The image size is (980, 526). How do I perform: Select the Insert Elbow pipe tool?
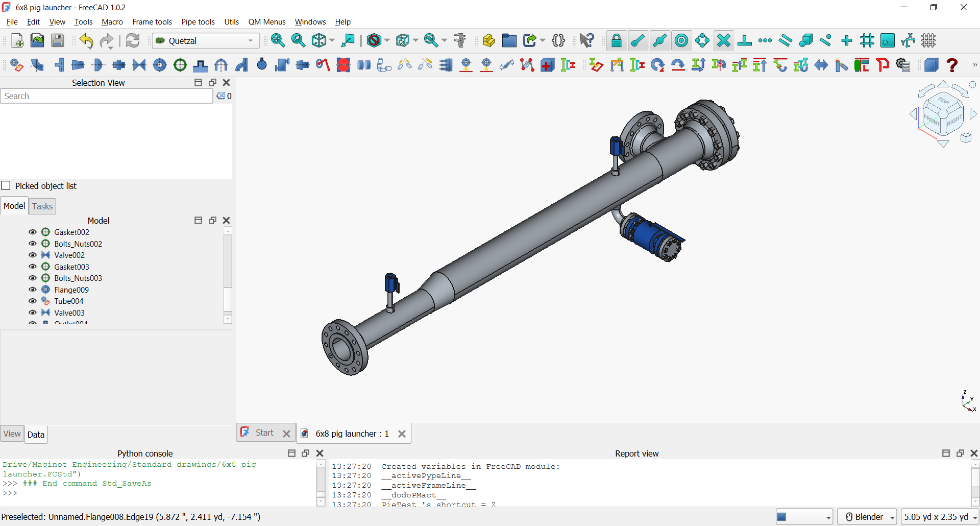(x=37, y=65)
